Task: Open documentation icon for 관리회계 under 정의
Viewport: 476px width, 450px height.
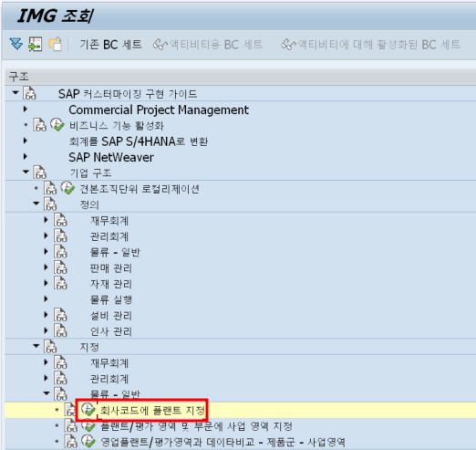Action: tap(60, 235)
